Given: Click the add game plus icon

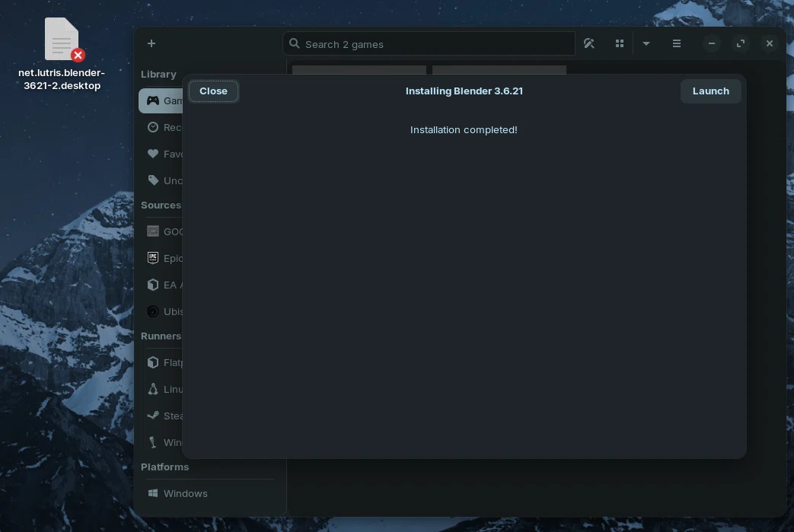Looking at the screenshot, I should (x=151, y=43).
